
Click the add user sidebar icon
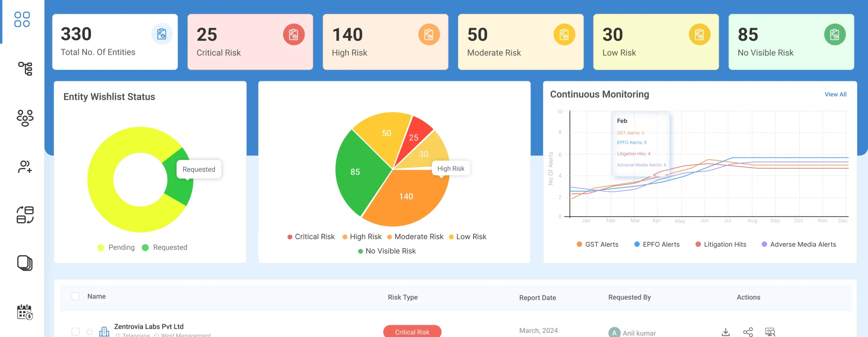pyautogui.click(x=25, y=167)
